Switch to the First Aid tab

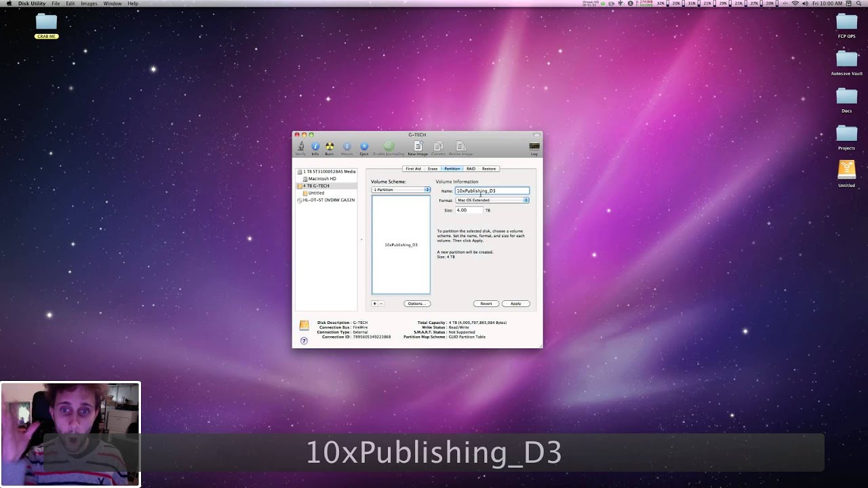coord(413,169)
